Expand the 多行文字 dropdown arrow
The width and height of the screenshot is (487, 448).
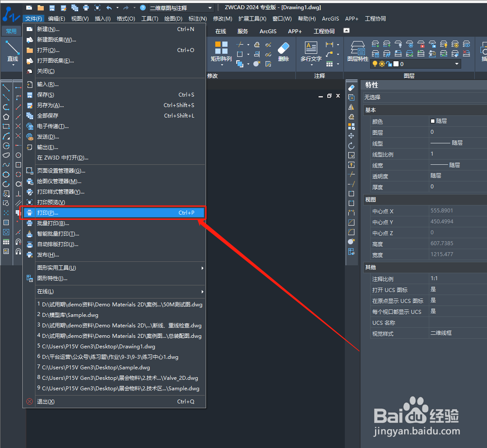click(312, 65)
